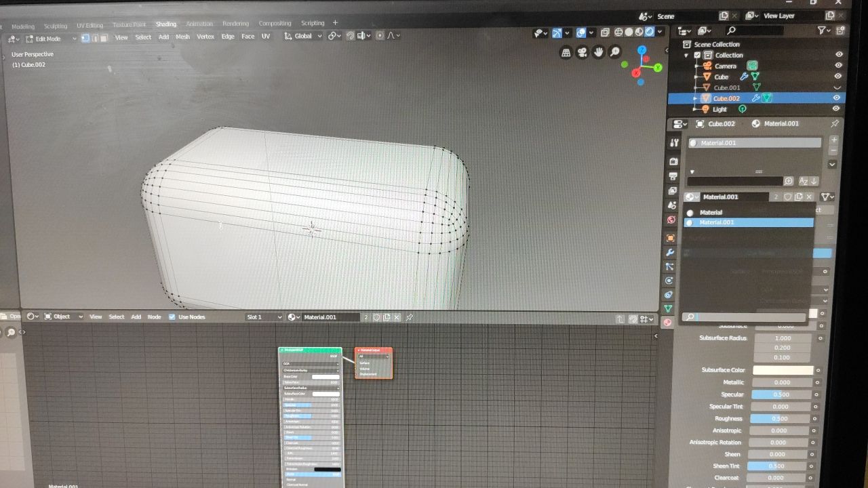Select vertex select mode icon

(x=85, y=38)
